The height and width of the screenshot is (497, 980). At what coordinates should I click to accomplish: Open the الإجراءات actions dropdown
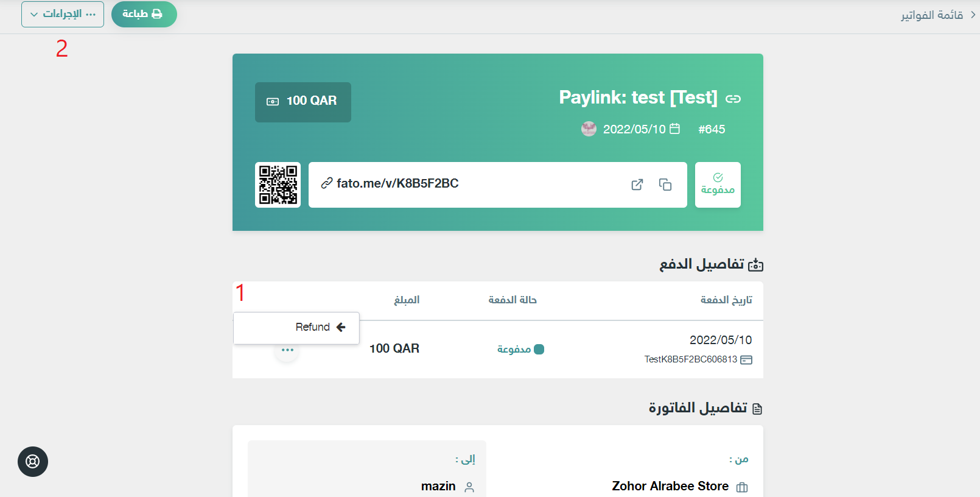(x=63, y=14)
